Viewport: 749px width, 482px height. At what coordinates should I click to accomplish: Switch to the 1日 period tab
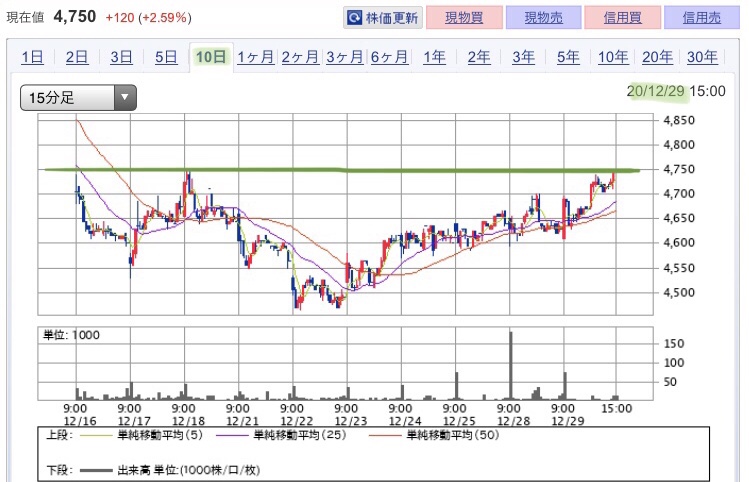[x=32, y=57]
